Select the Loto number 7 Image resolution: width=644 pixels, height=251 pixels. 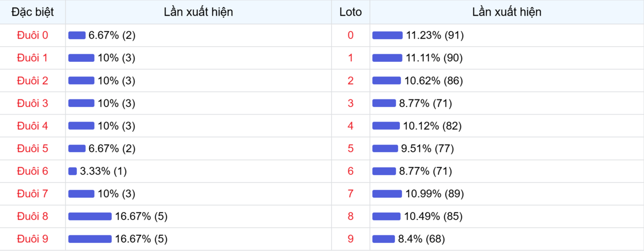(x=350, y=193)
